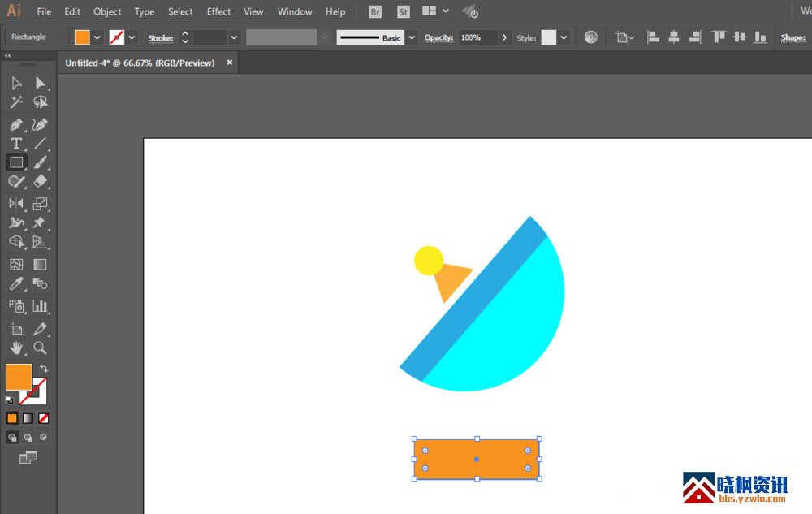Set the None mode below swatches

tap(44, 418)
